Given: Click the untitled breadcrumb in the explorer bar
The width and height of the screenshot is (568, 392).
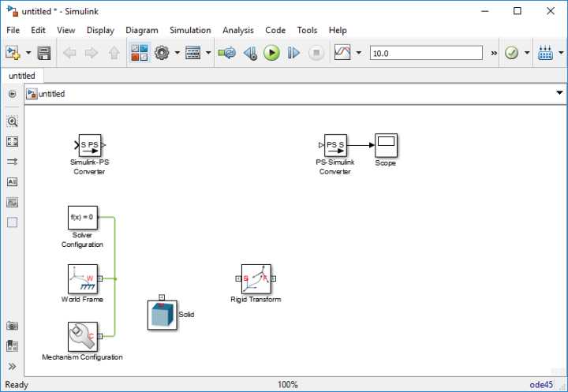Looking at the screenshot, I should [x=51, y=94].
